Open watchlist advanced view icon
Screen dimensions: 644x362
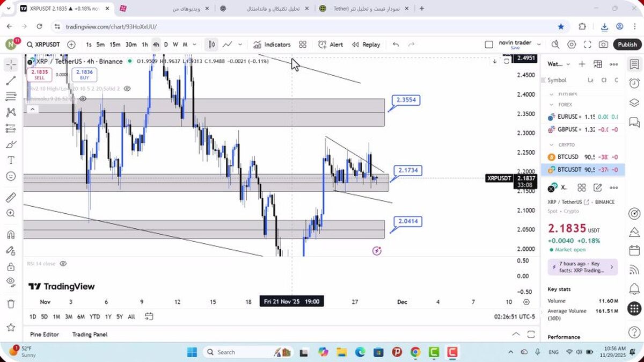[x=598, y=64]
